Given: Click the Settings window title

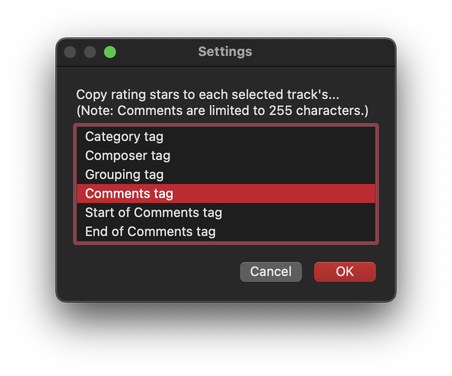Looking at the screenshot, I should tap(225, 52).
